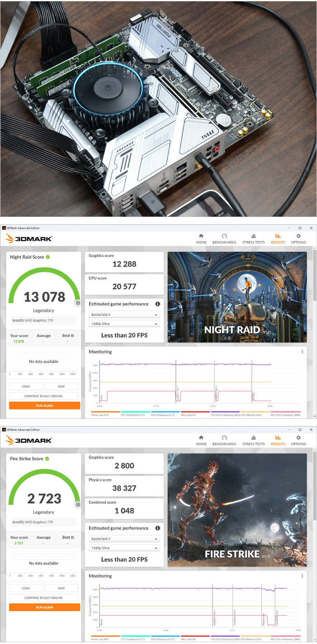The width and height of the screenshot is (317, 644).
Task: Click the Fire Strike Physics score 38 327
Action: point(124,488)
